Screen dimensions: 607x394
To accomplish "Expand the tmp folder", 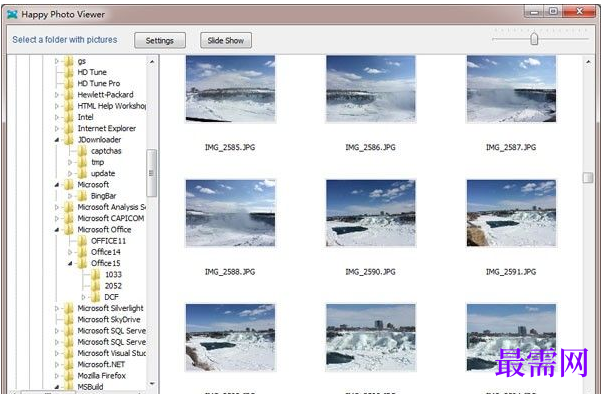I will point(70,162).
